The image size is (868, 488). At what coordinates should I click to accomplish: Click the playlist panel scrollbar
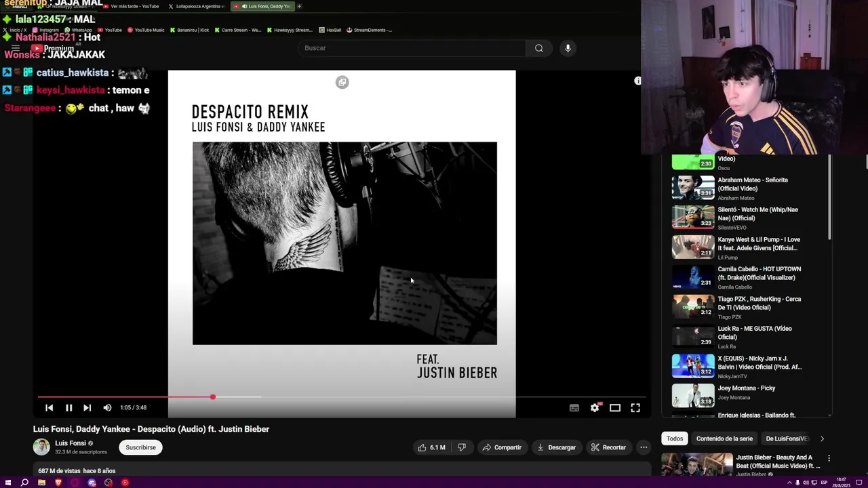click(829, 197)
